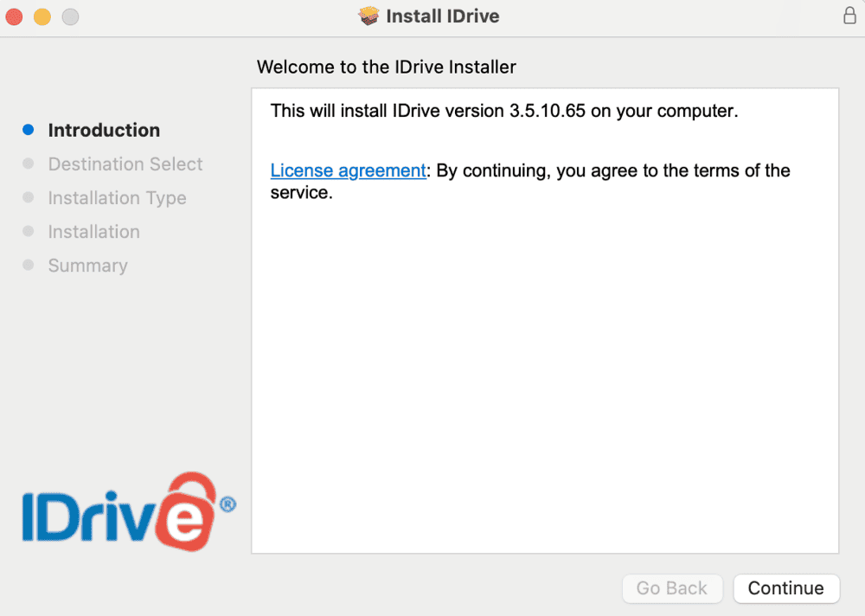Click the Continue button
Viewport: 865px width, 616px height.
tap(785, 588)
